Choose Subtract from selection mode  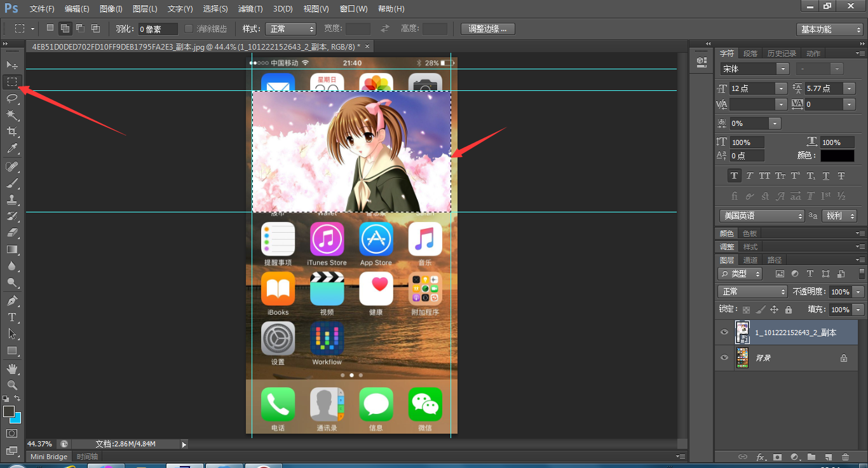coord(80,28)
